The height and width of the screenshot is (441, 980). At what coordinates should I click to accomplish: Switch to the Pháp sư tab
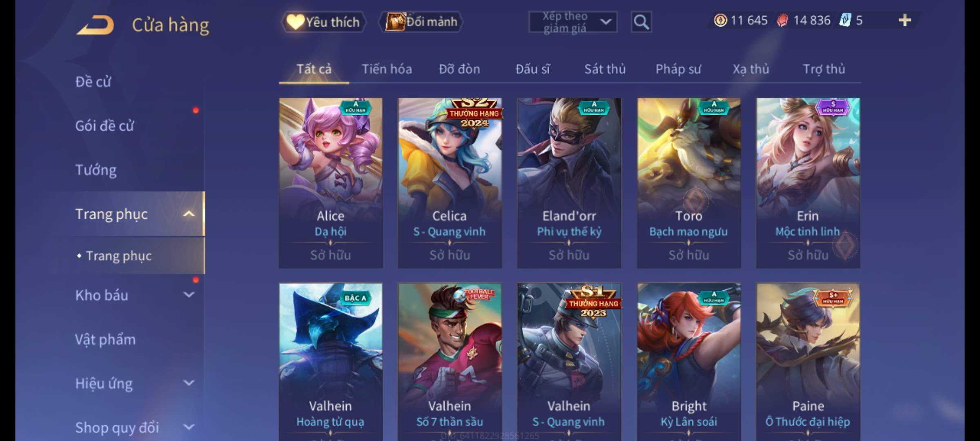678,69
